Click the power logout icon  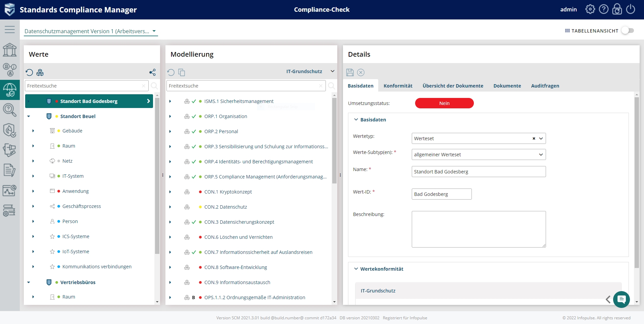tap(631, 9)
